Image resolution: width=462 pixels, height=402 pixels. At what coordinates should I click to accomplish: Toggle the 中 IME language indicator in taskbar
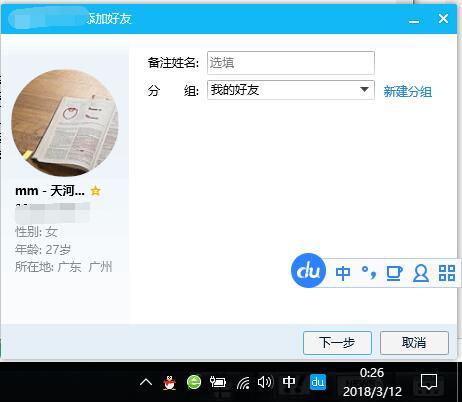[x=289, y=382]
